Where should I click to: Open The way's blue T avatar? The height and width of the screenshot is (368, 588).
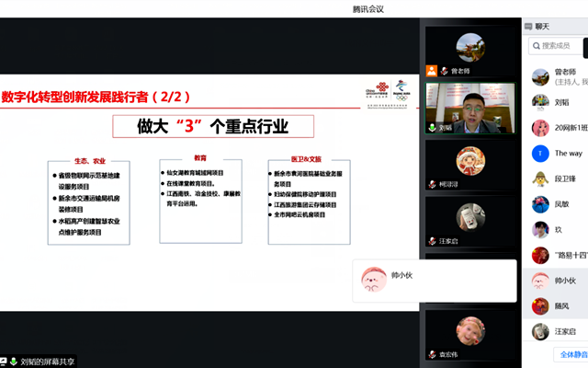[x=540, y=153]
